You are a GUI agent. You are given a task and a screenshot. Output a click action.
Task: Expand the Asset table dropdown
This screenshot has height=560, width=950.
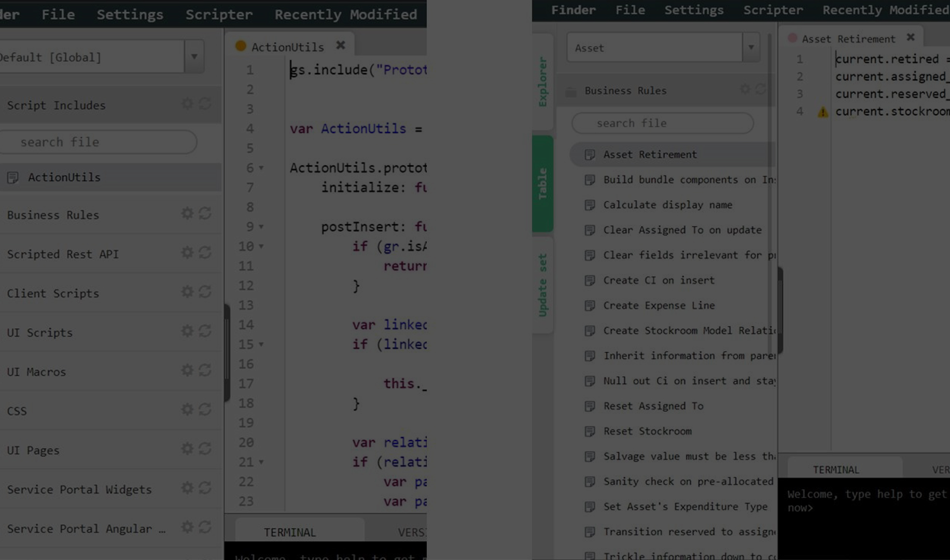(751, 48)
